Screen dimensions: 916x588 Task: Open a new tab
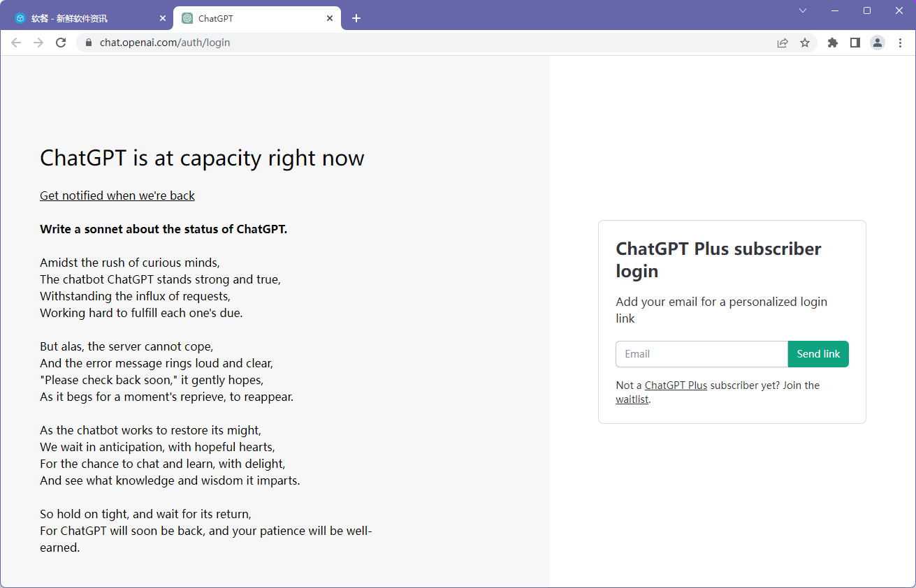[x=356, y=18]
